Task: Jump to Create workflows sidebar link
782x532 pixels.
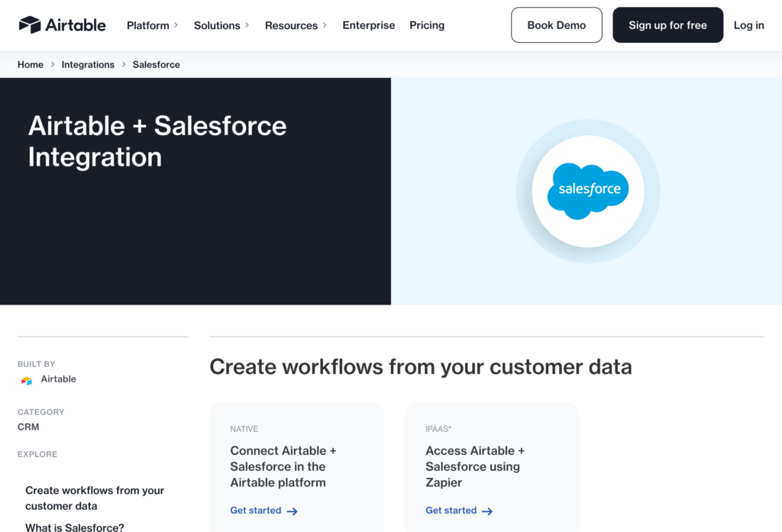Action: point(95,498)
